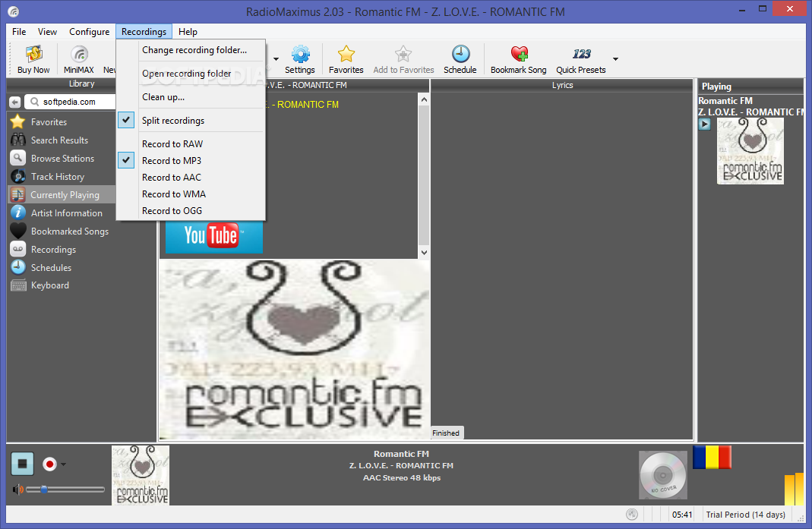The image size is (812, 529).
Task: Click the No Cover CD icon
Action: click(663, 475)
